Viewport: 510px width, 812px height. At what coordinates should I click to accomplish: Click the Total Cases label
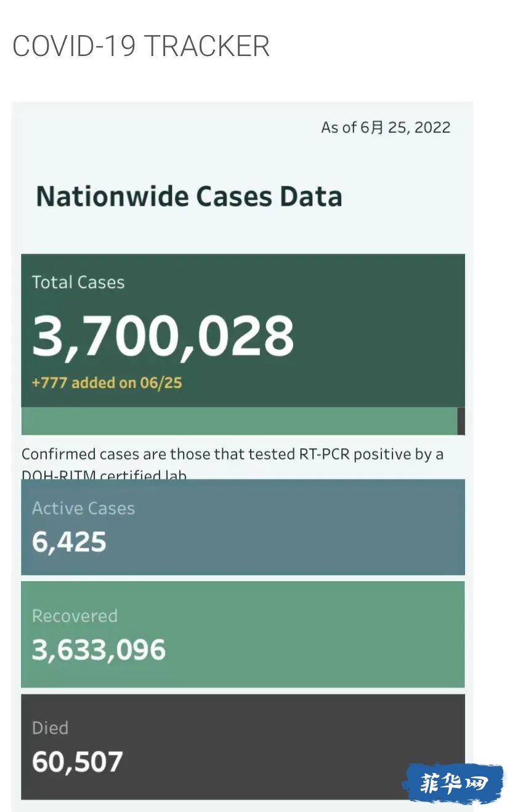tap(78, 282)
